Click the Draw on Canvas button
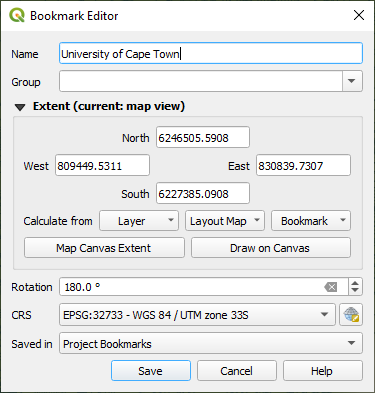This screenshot has height=393, width=375. (x=271, y=248)
